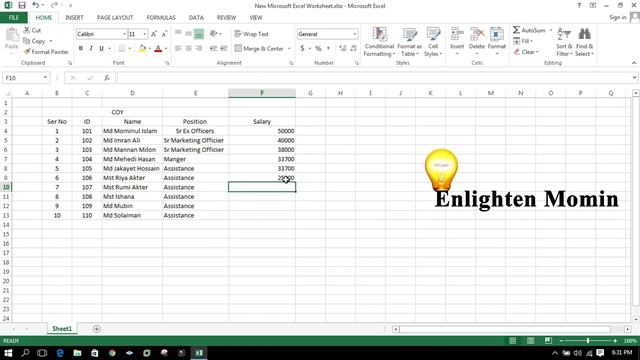The width and height of the screenshot is (640, 360).
Task: Click the Paste clipboard icon
Action: point(12,36)
